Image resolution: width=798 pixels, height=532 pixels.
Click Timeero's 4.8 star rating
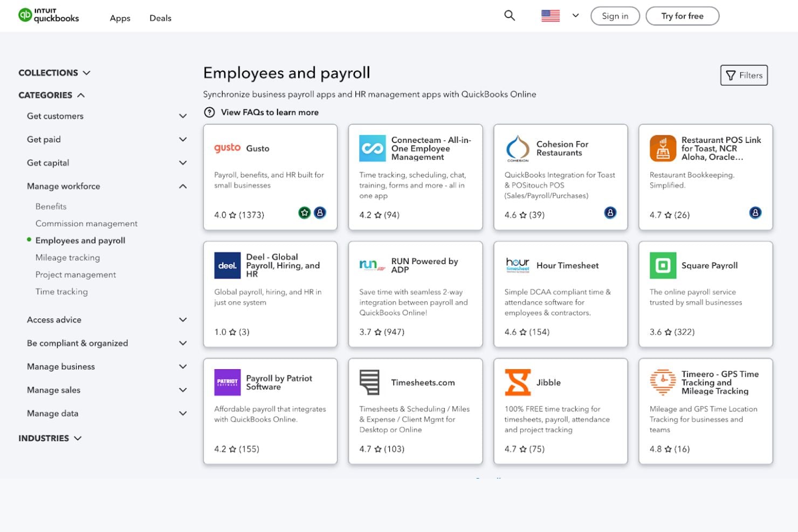coord(670,448)
